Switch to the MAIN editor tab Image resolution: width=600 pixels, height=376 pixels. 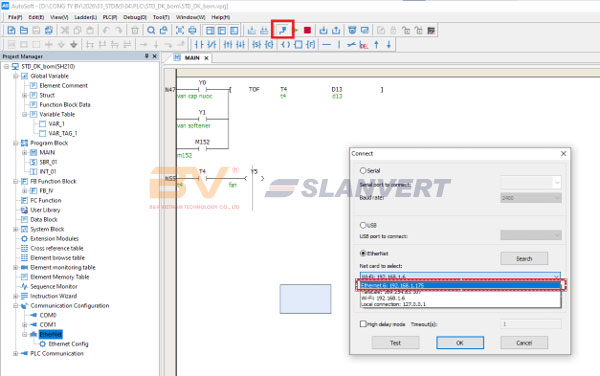(192, 58)
